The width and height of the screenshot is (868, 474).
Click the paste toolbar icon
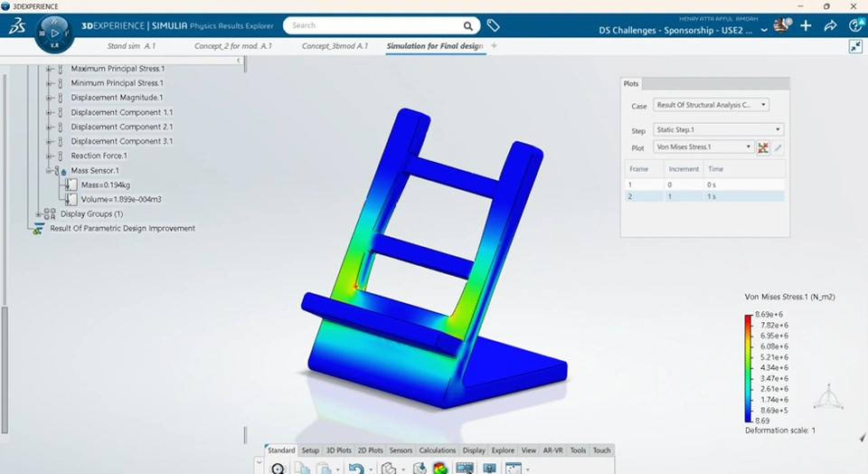[x=324, y=469]
